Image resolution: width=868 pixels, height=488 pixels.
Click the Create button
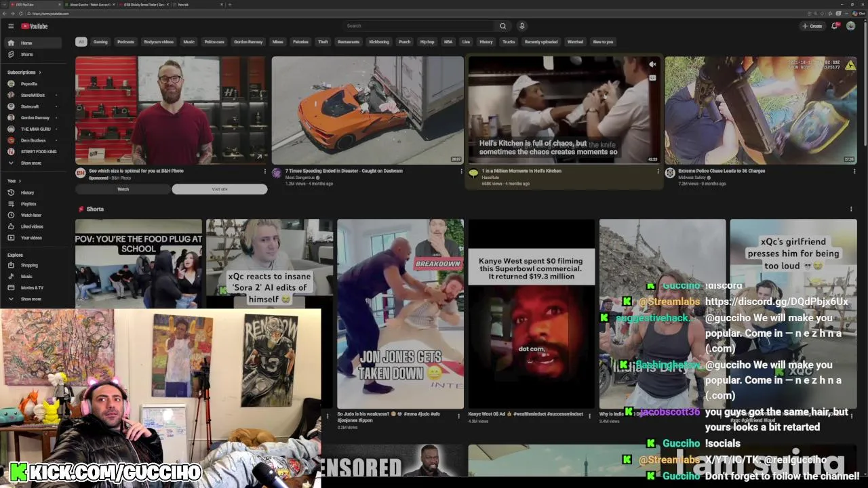point(812,26)
